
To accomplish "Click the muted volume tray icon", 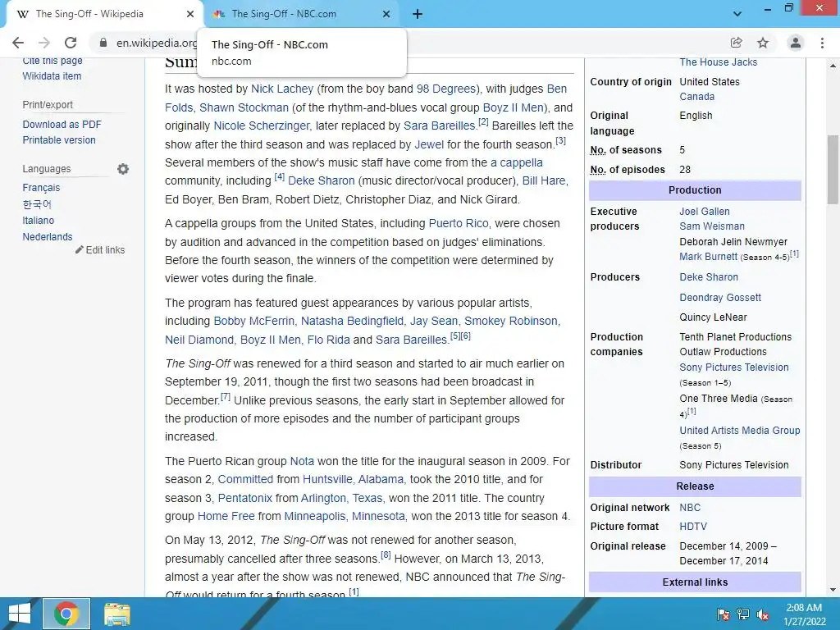I will click(x=763, y=614).
